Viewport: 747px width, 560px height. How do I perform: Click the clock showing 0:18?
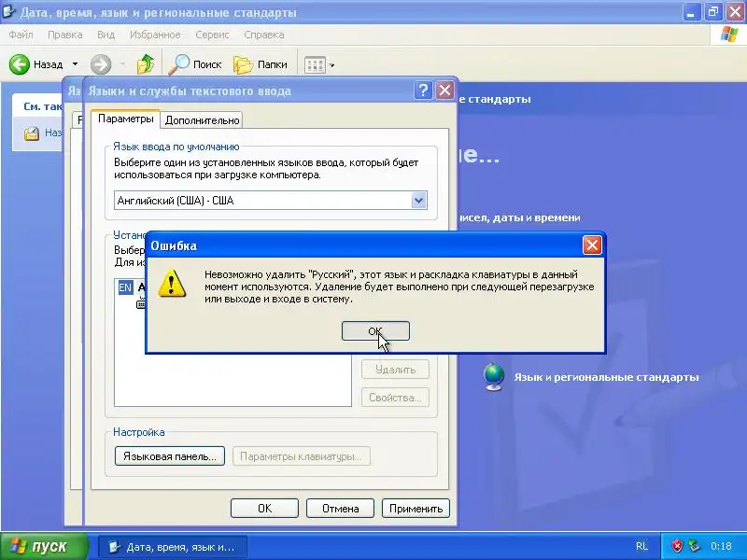click(721, 546)
